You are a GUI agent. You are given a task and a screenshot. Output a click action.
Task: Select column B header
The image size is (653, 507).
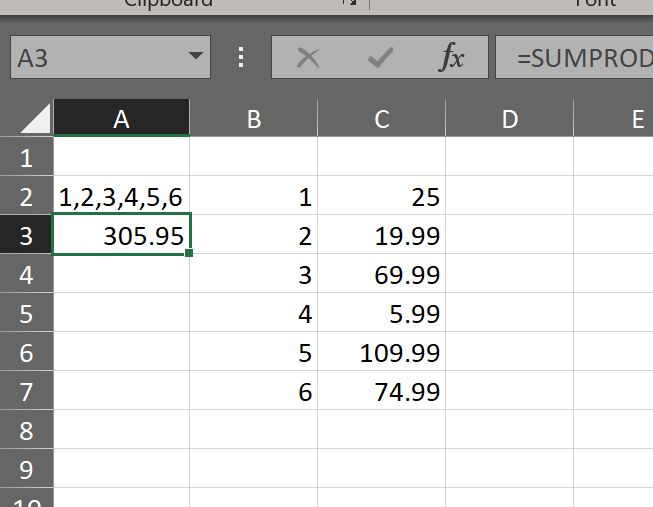point(254,118)
